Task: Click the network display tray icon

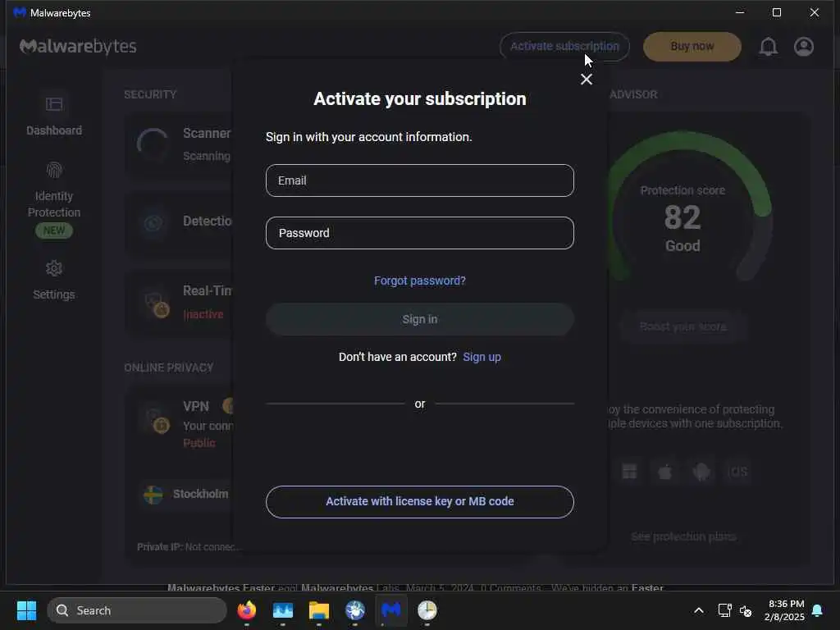Action: coord(725,610)
